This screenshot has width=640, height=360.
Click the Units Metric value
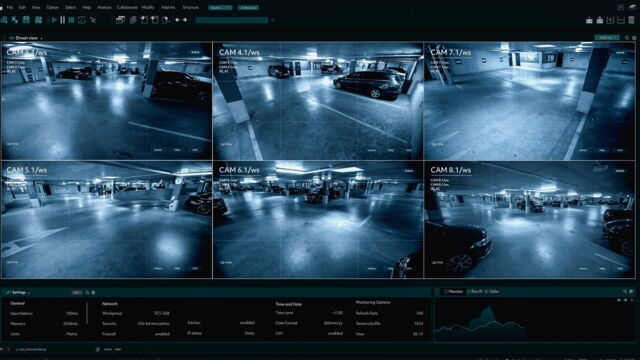click(x=72, y=334)
